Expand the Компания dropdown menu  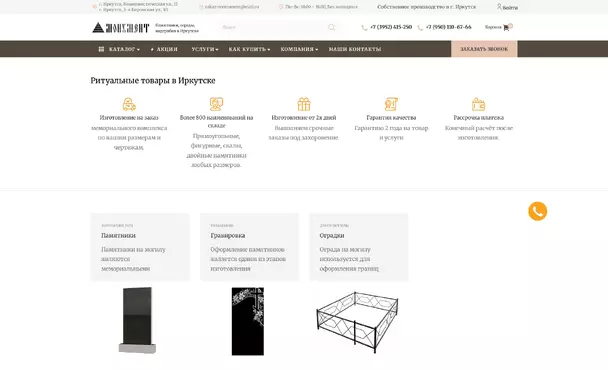coord(299,49)
